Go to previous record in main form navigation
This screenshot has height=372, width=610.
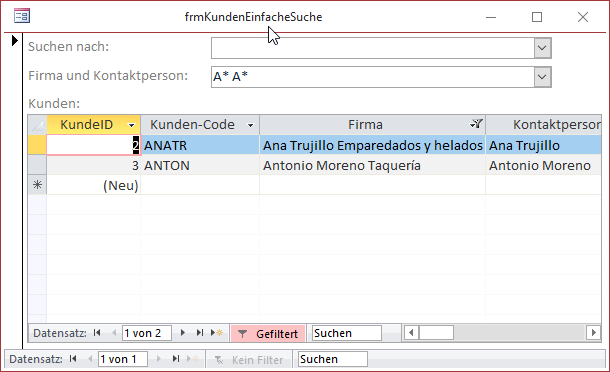coord(89,359)
